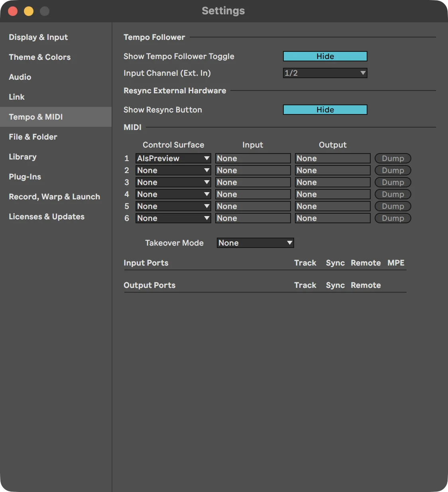
Task: Toggle Show Tempo Follower Toggle Hide button
Action: (325, 56)
